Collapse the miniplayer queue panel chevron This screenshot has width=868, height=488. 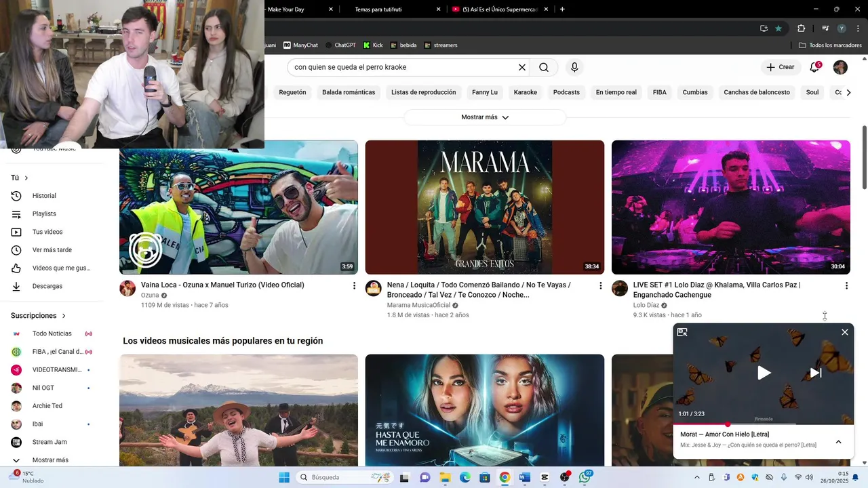838,442
